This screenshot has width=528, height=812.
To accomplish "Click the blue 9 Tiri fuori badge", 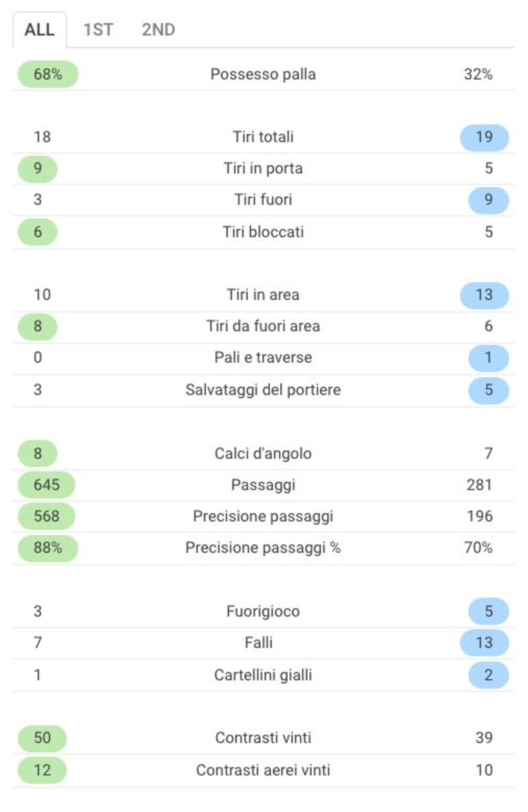I will (x=489, y=200).
